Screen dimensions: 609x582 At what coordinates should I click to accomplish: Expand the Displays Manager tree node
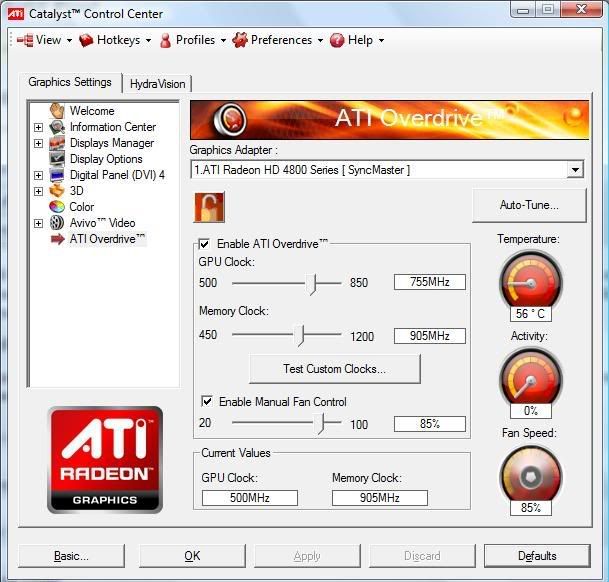coord(38,143)
